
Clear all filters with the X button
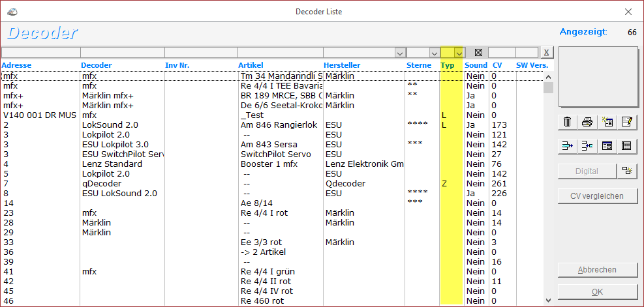[547, 53]
